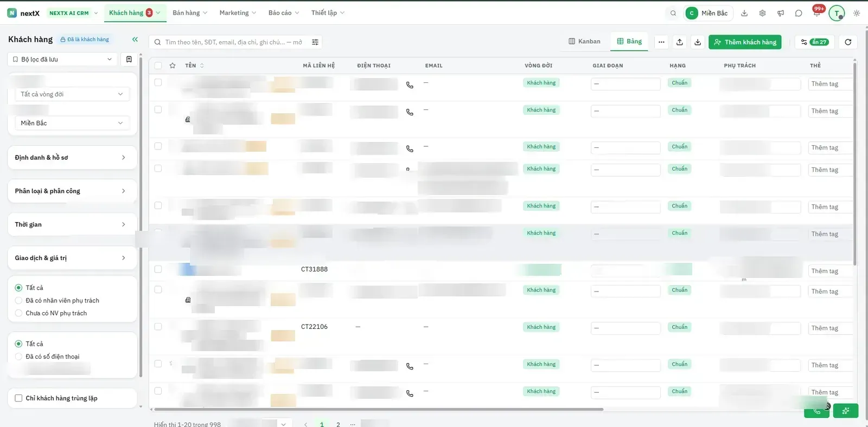This screenshot has width=868, height=427.
Task: Expand the 'Giao dịch & giá trị' section
Action: (72, 258)
